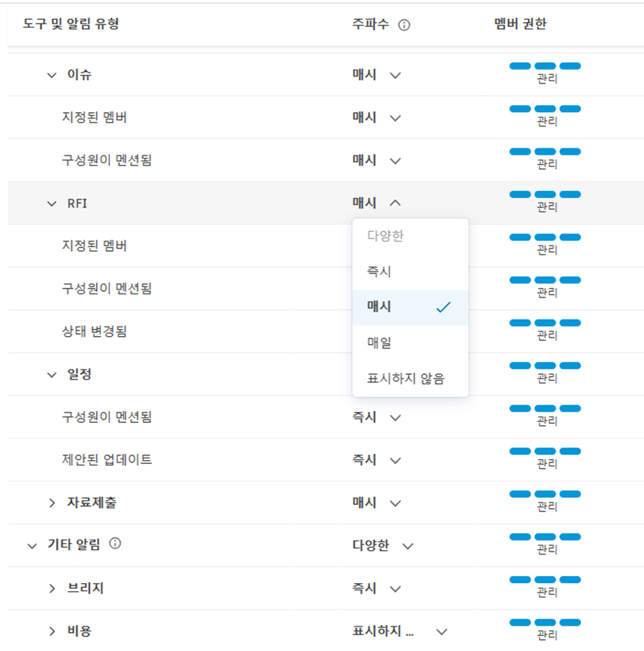This screenshot has width=644, height=651.
Task: Toggle permission level on the 상태 변경됨 row
Action: (x=547, y=324)
